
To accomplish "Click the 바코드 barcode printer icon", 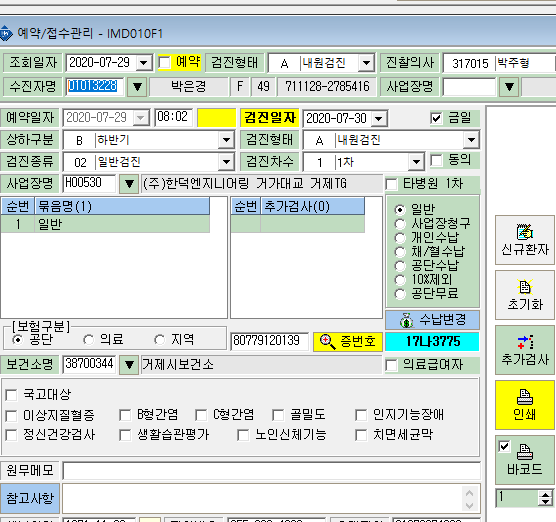I will (x=525, y=451).
